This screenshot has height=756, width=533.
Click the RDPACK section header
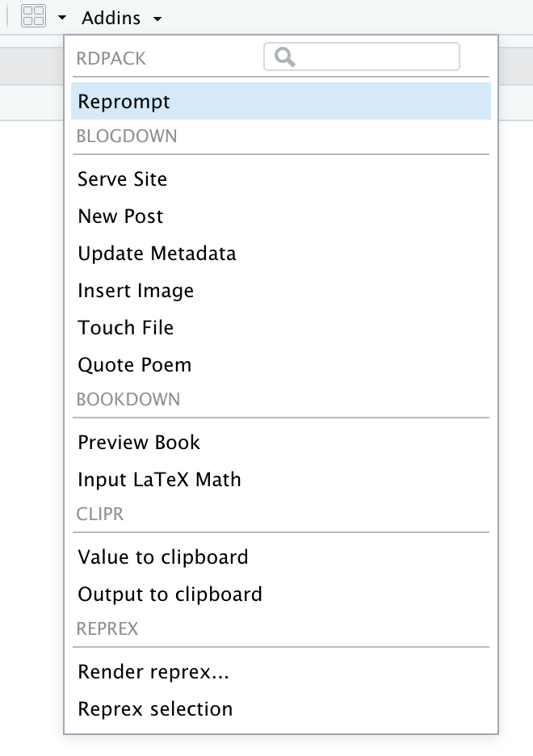pos(111,57)
